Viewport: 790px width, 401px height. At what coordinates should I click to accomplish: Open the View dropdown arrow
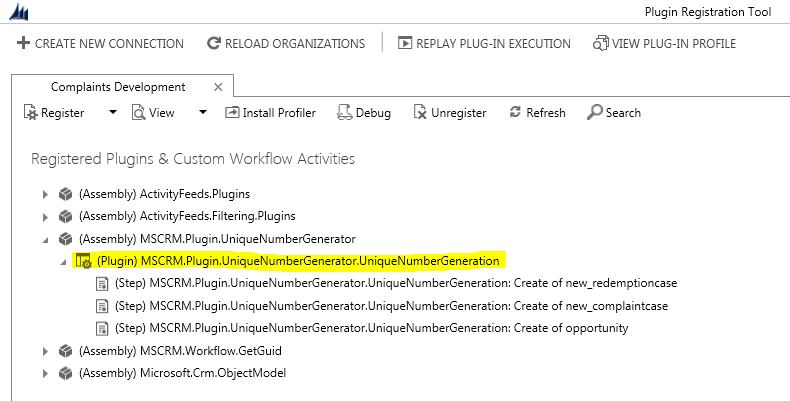click(x=203, y=112)
